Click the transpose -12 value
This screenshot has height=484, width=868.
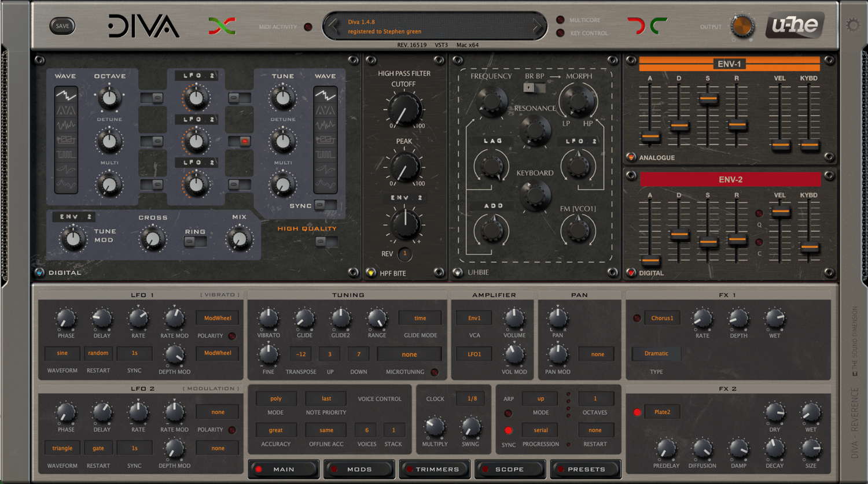click(301, 354)
